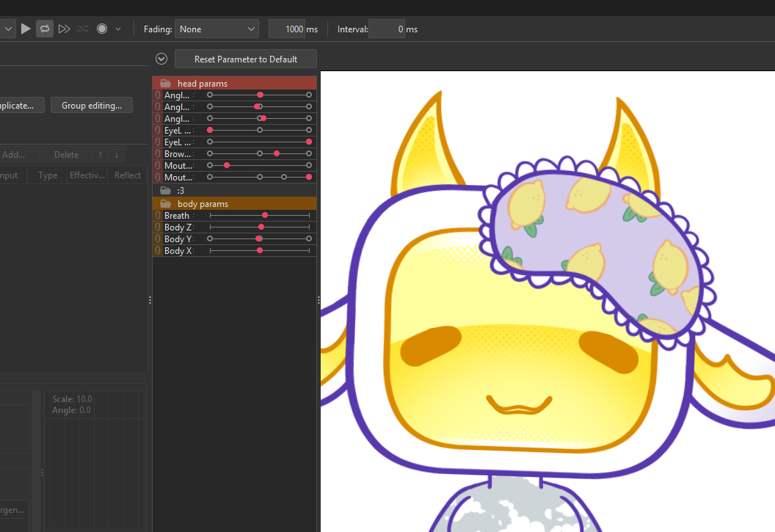Screen dimensions: 775x532
Task: Click the Interval ms input field
Action: [387, 29]
